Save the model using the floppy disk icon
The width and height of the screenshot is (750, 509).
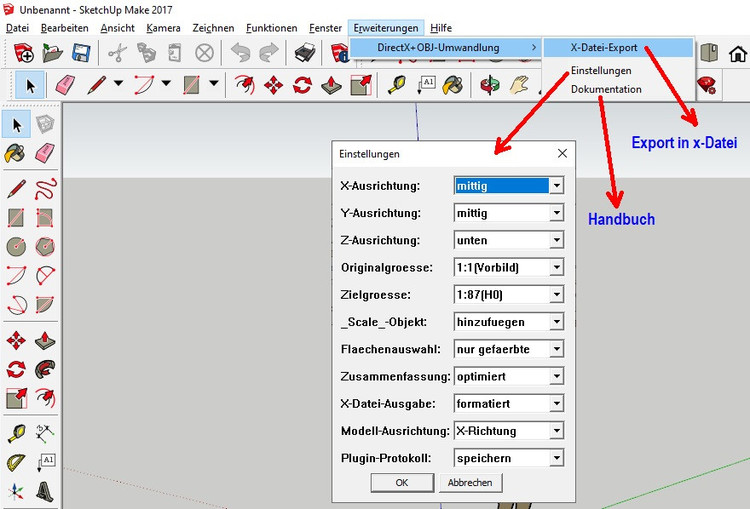click(81, 52)
